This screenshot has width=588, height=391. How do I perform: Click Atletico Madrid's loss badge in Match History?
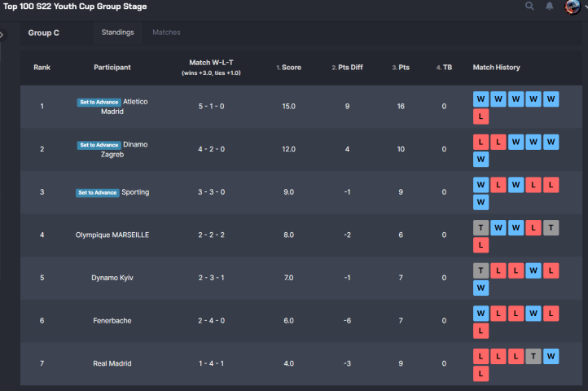tap(480, 116)
